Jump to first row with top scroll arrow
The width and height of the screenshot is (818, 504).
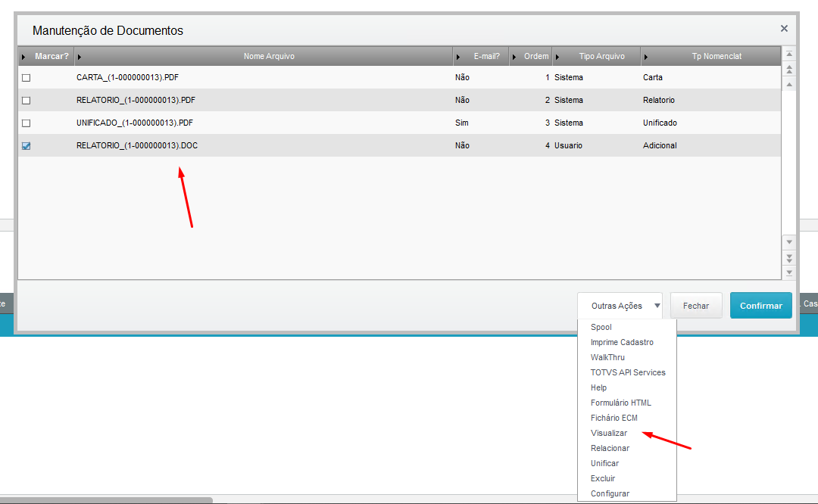point(789,54)
